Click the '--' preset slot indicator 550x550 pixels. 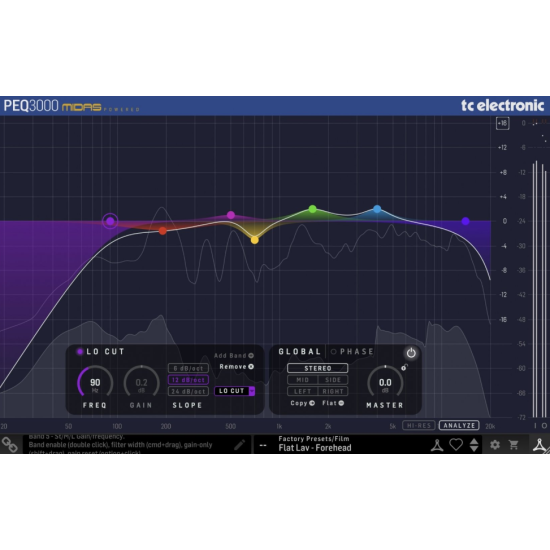point(263,445)
